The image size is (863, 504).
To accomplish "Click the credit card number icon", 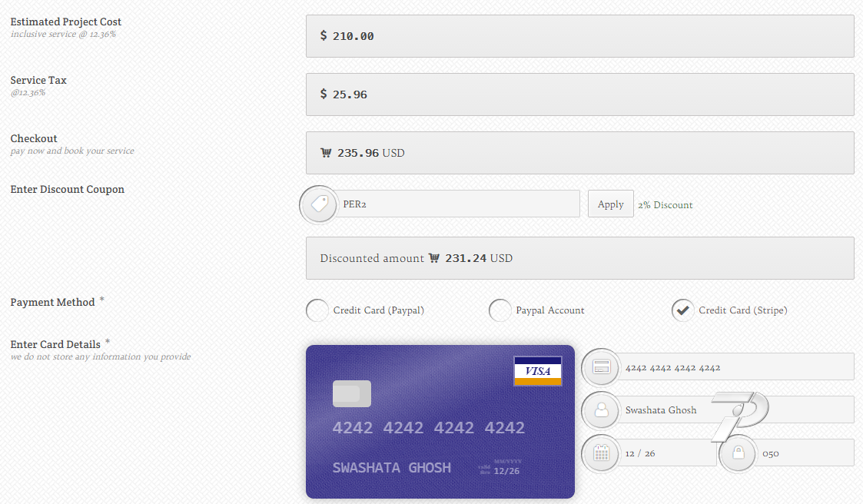I will 601,367.
